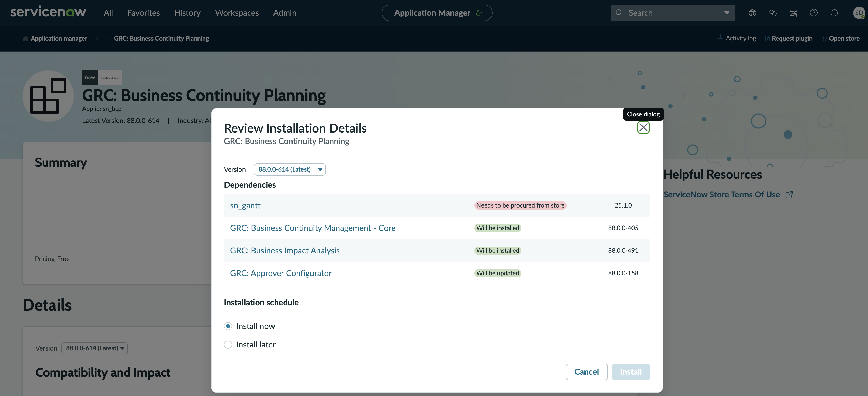Open the Favorites menu
This screenshot has width=868, height=396.
(x=144, y=13)
